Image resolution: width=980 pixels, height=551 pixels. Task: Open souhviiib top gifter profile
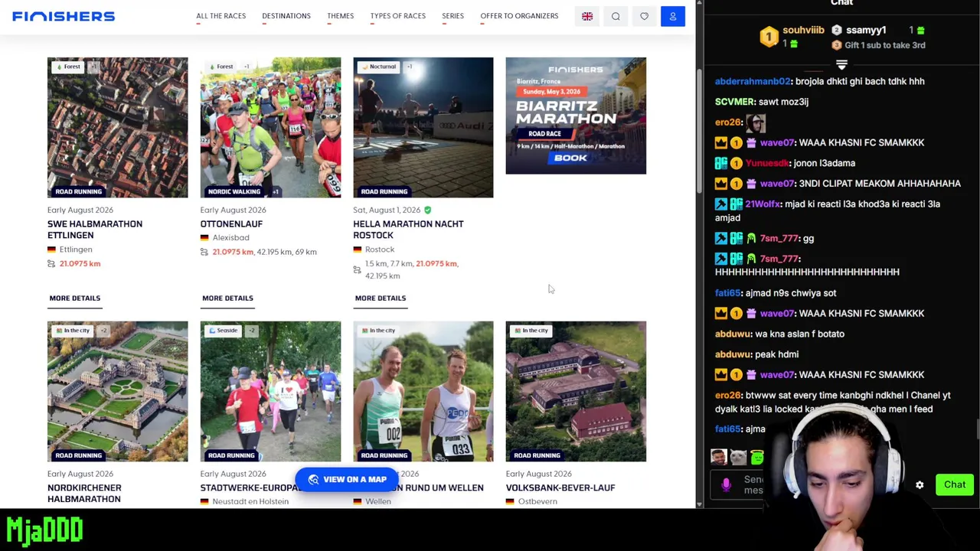(x=803, y=30)
